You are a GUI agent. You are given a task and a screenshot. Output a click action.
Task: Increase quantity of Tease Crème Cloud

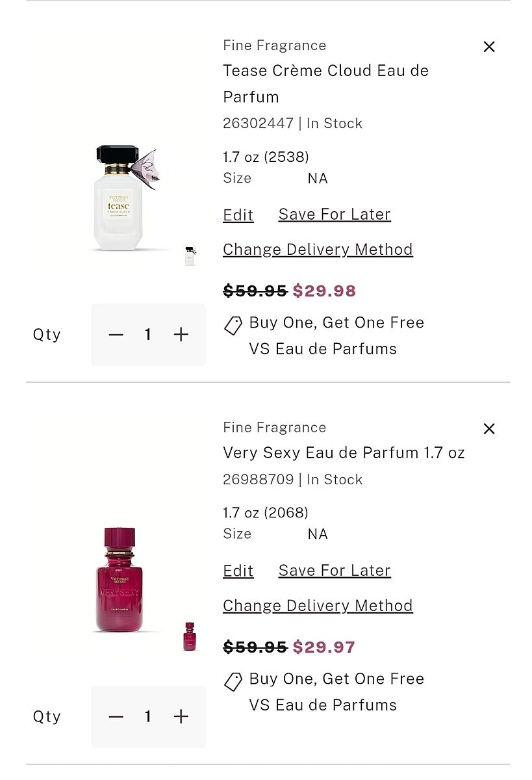[x=181, y=335]
